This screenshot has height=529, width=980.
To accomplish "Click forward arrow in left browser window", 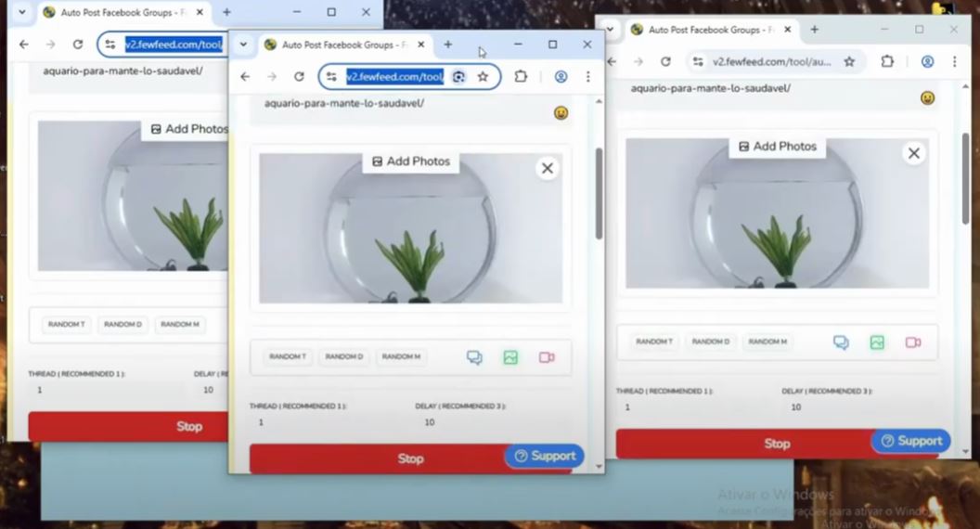I will pyautogui.click(x=51, y=45).
